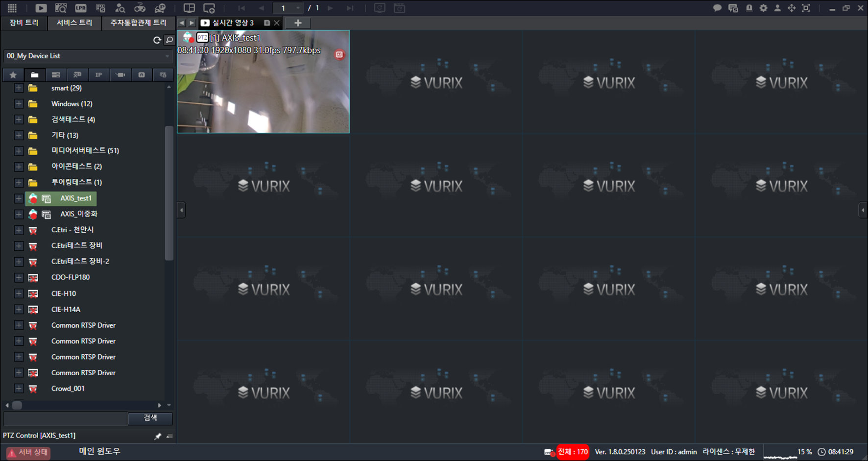
Task: Click the 전체 : 170 alert badge
Action: [573, 452]
